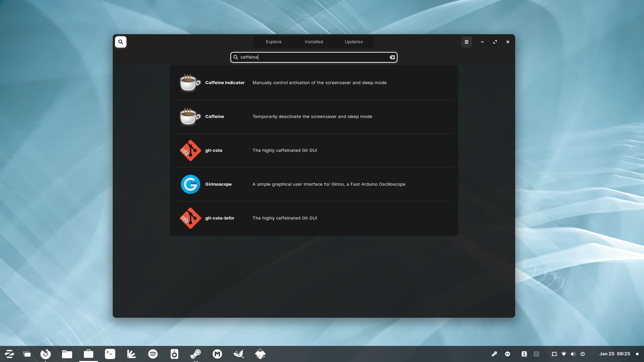Select the 'Girinoscope' result name
644x362 pixels.
[x=218, y=184]
